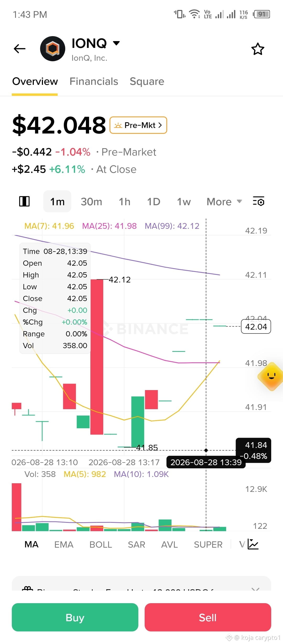The height and width of the screenshot is (644, 283).
Task: Enable the BOLL indicator
Action: pos(101,545)
